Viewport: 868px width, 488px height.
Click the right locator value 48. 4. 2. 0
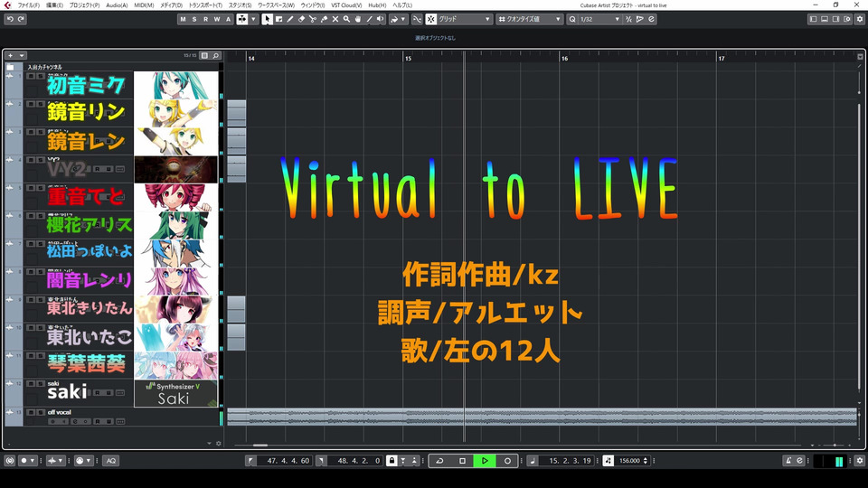(358, 460)
